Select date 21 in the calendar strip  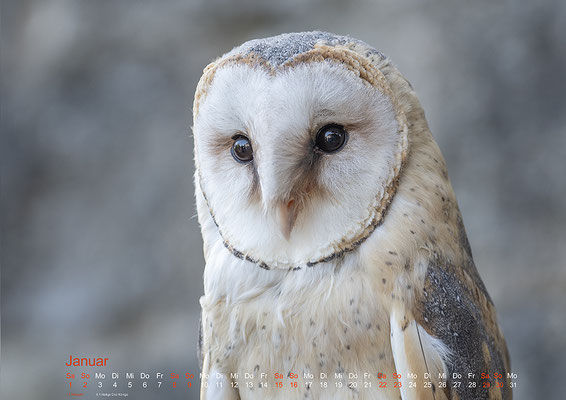pyautogui.click(x=368, y=385)
